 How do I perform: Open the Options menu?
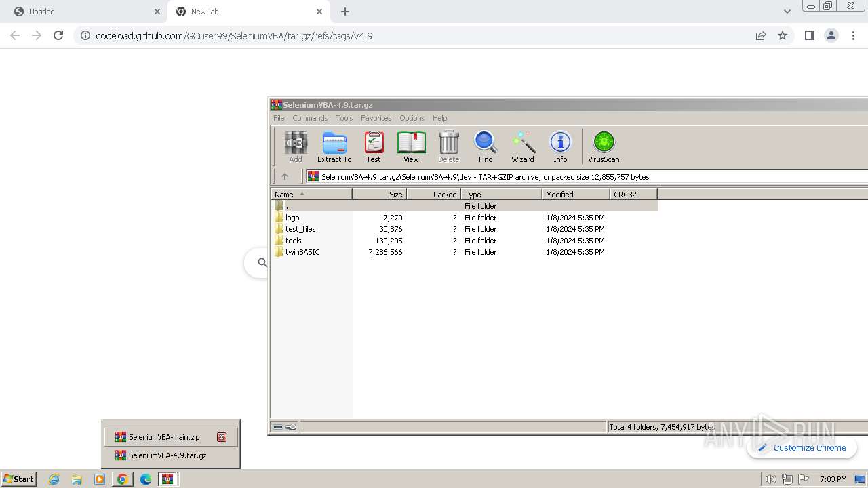coord(412,118)
